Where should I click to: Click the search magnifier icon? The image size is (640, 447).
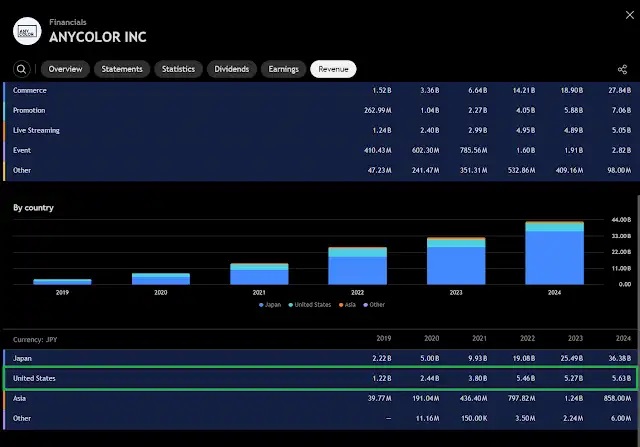[22, 69]
